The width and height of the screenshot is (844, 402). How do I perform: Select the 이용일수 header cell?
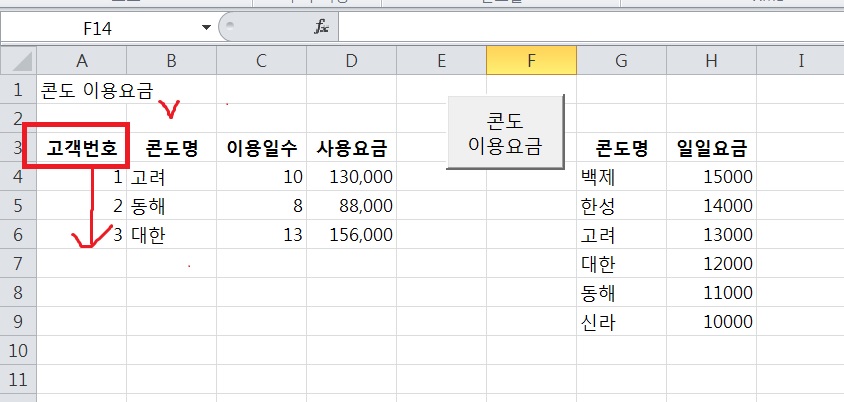261,150
